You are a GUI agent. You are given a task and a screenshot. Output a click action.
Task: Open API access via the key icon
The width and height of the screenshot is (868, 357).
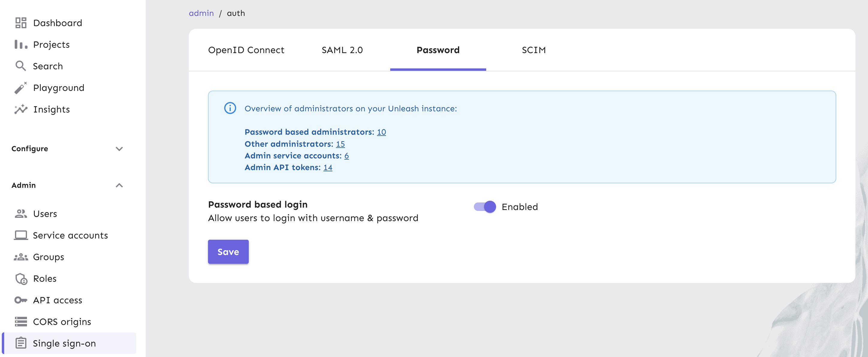click(x=21, y=300)
